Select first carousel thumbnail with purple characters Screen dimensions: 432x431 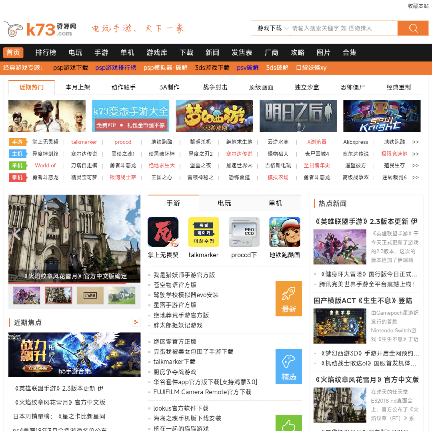(26, 295)
